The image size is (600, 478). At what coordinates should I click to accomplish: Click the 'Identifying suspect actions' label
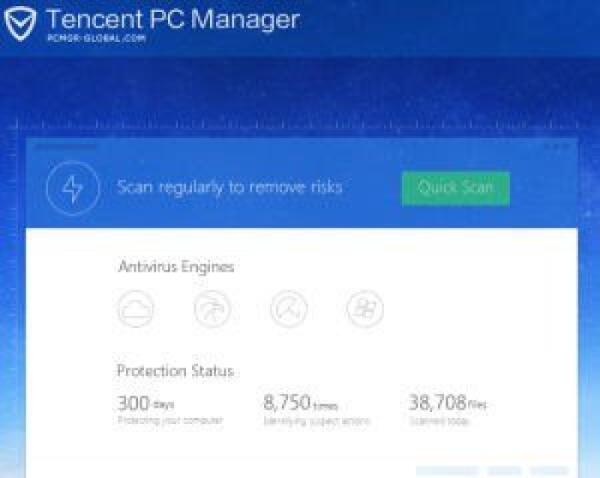[x=317, y=421]
